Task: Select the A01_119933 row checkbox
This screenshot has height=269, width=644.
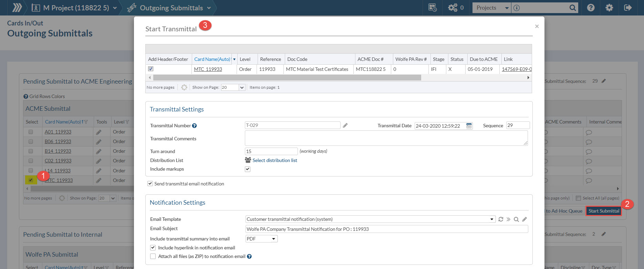Action: [x=31, y=132]
